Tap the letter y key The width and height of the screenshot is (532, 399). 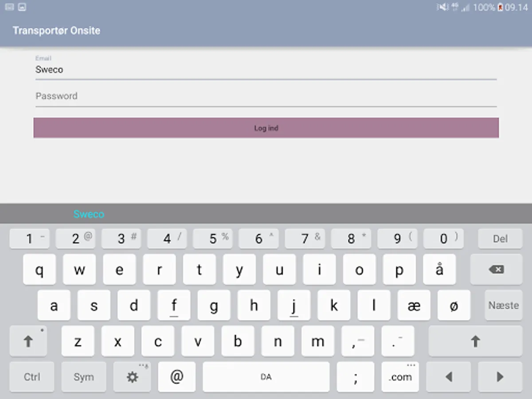pyautogui.click(x=239, y=270)
